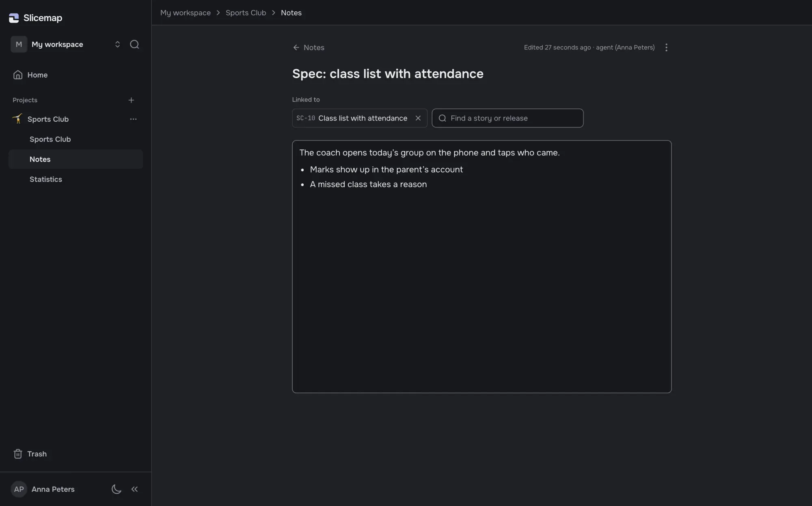Expand the My workspace switcher arrows
This screenshot has height=506, width=812.
pyautogui.click(x=117, y=44)
